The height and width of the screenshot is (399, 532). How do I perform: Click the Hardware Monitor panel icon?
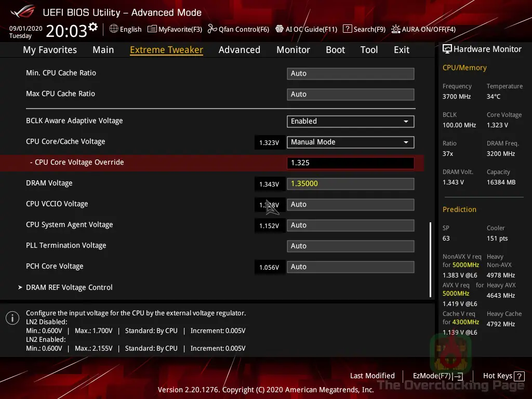(x=447, y=49)
